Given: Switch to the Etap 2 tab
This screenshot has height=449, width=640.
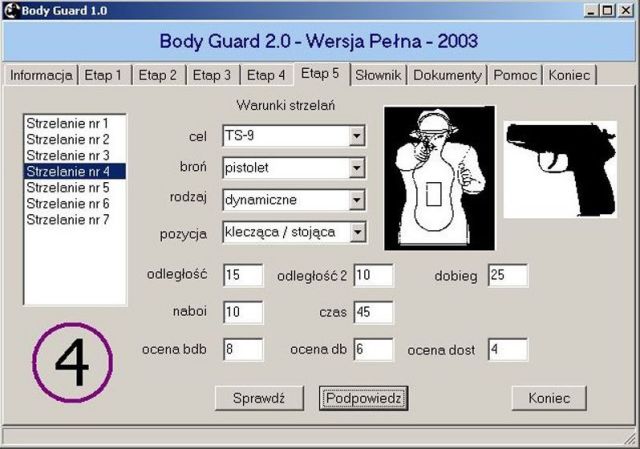Looking at the screenshot, I should [158, 75].
